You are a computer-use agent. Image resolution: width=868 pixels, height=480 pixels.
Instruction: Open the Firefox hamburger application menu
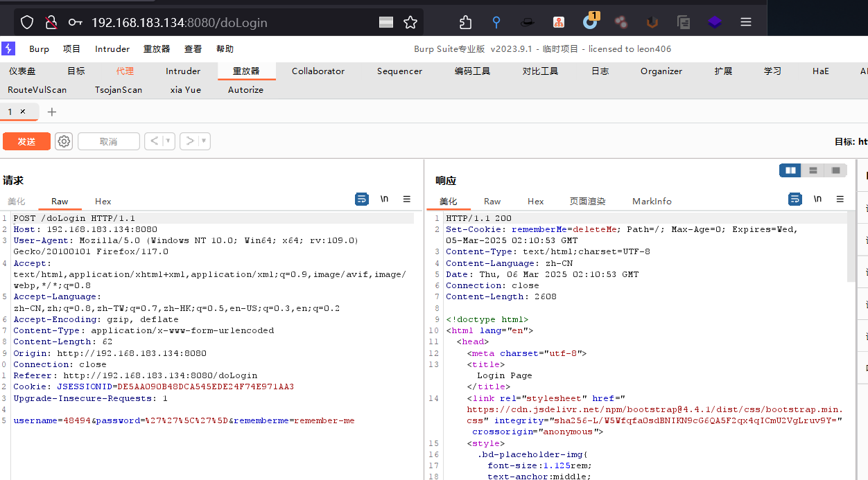coord(746,22)
